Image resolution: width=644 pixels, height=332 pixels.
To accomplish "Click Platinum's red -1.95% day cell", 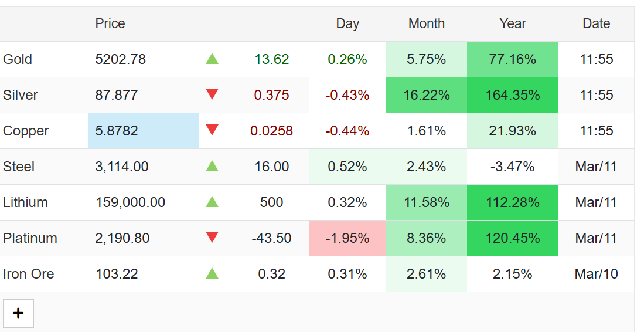I will click(347, 238).
